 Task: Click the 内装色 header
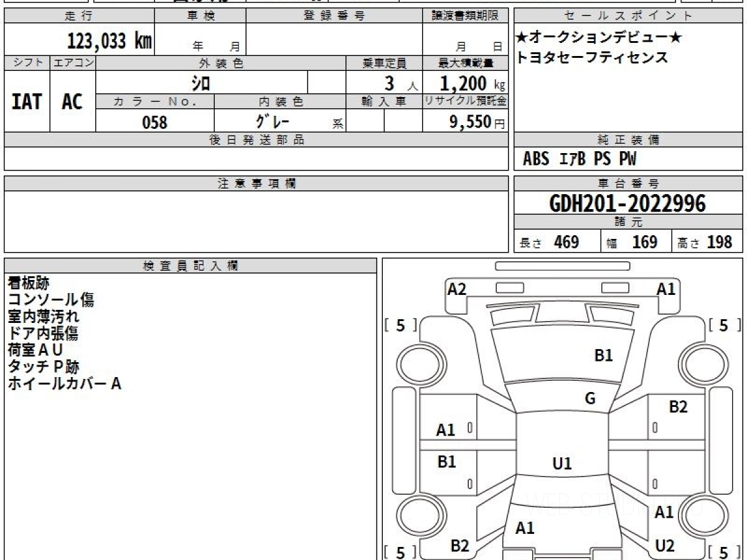point(280,101)
